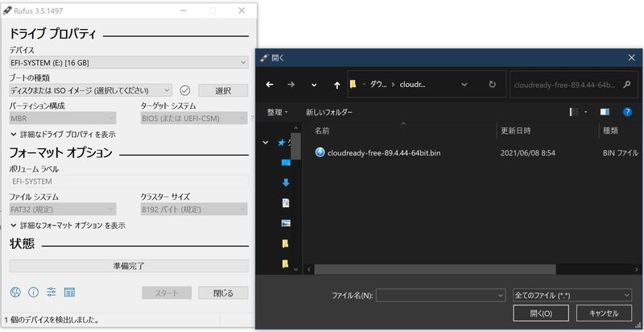644x332 pixels.
Task: Click the 閉じる button in Rufus
Action: tap(224, 293)
